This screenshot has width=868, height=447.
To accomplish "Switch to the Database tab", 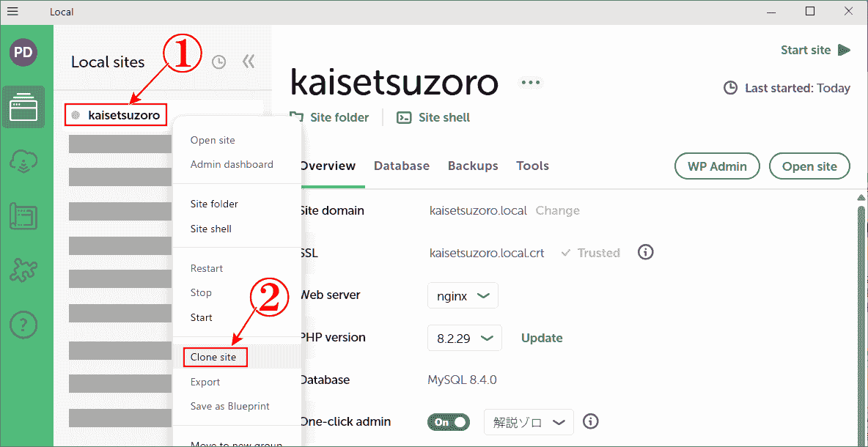I will pos(401,166).
